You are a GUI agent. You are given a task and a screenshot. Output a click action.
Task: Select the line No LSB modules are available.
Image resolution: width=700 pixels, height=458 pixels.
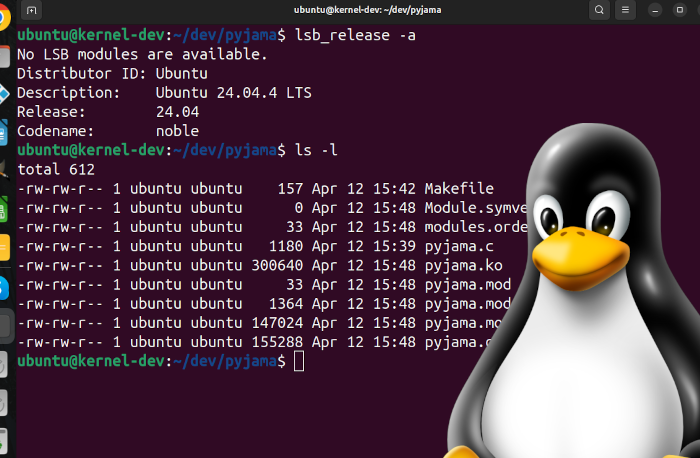point(142,54)
